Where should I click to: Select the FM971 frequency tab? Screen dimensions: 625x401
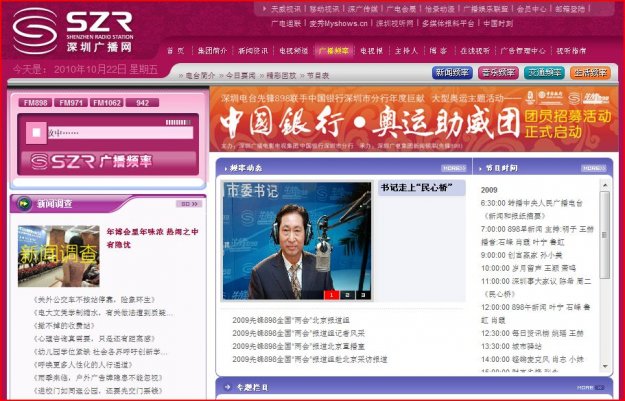tap(71, 103)
